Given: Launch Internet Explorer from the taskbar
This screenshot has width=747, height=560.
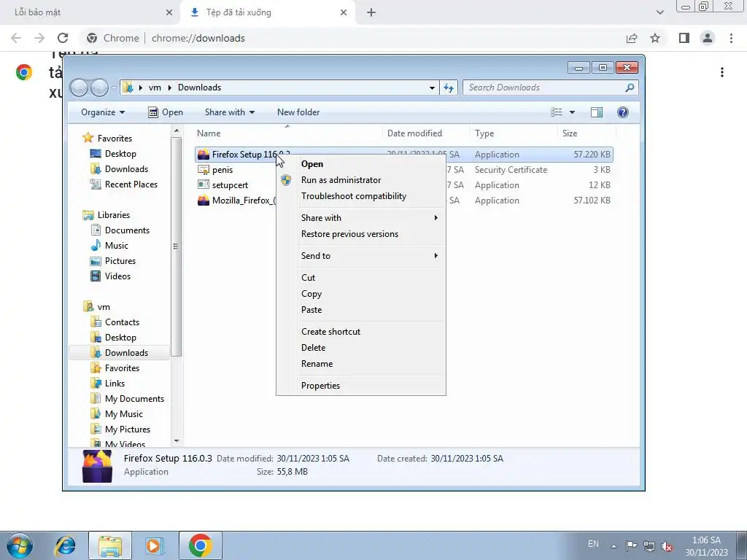Looking at the screenshot, I should tap(65, 545).
